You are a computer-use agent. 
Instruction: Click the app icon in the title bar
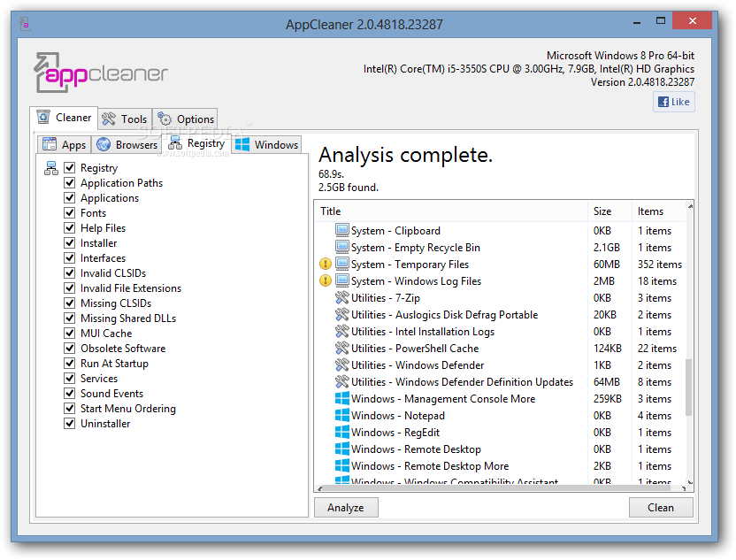point(25,24)
